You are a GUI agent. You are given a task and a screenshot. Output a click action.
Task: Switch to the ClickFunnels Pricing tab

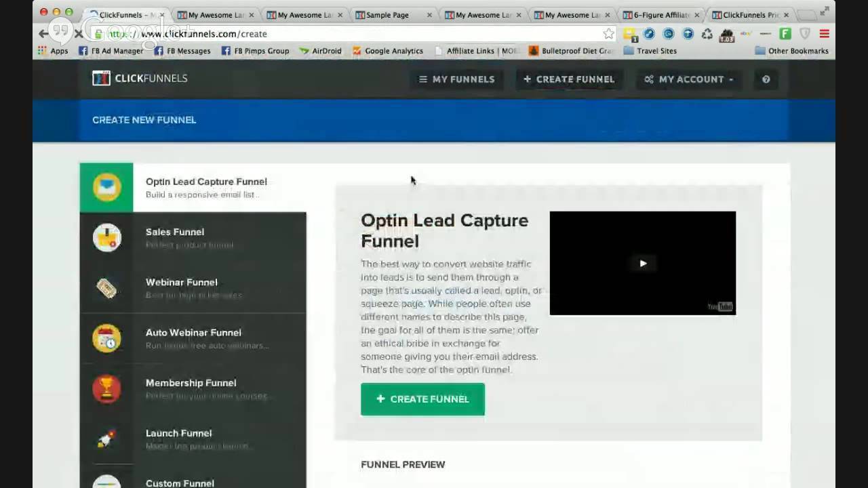point(749,15)
